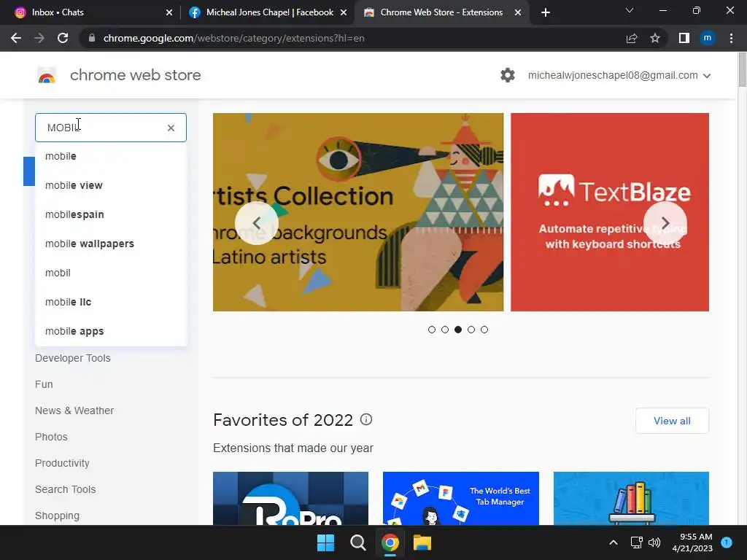The width and height of the screenshot is (747, 560).
Task: Open the RoPro extension card
Action: click(290, 499)
